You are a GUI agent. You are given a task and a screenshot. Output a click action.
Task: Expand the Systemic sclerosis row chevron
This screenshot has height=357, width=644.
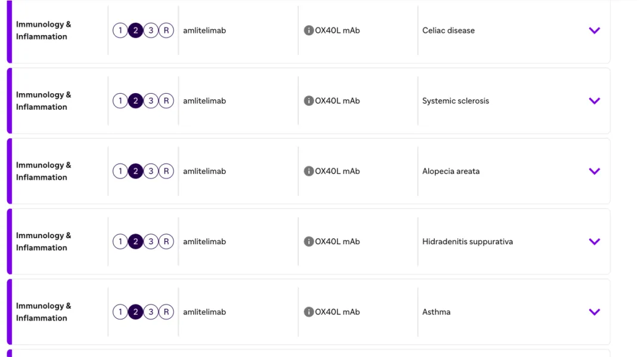[595, 101]
